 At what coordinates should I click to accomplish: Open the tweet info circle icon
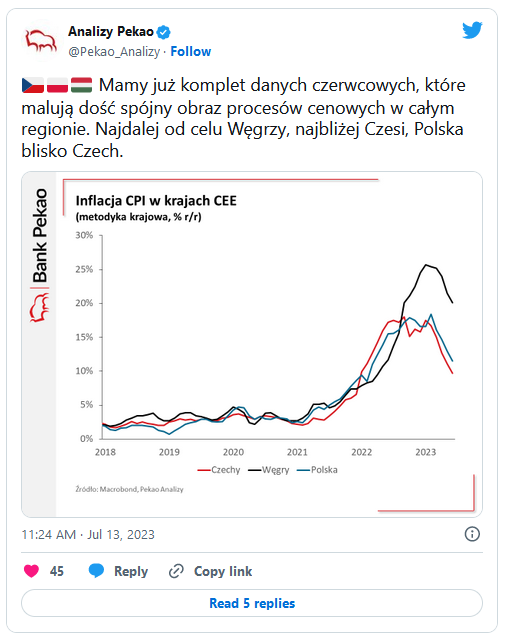click(472, 534)
